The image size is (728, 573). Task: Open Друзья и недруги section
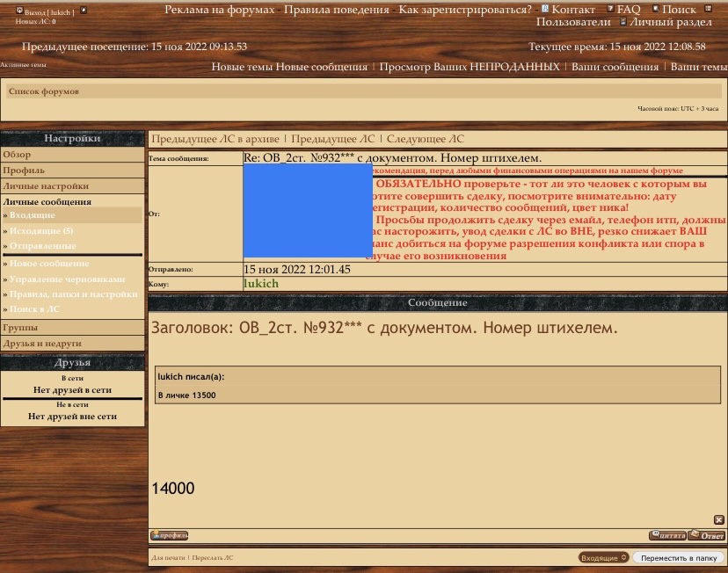click(42, 344)
